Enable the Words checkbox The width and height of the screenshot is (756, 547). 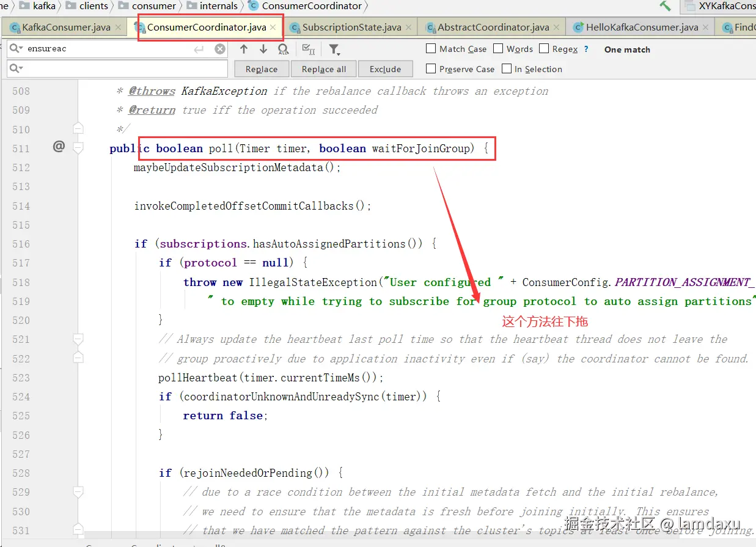tap(498, 48)
